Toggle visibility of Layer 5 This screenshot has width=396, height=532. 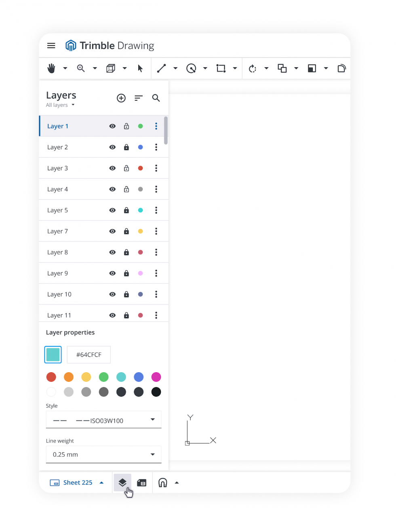point(112,210)
